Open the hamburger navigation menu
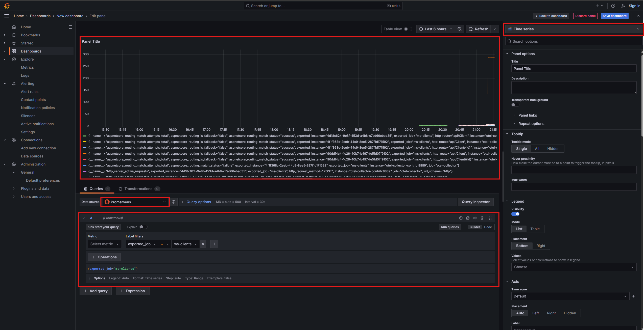Screen dimensions: 644x330 (x=7, y=16)
